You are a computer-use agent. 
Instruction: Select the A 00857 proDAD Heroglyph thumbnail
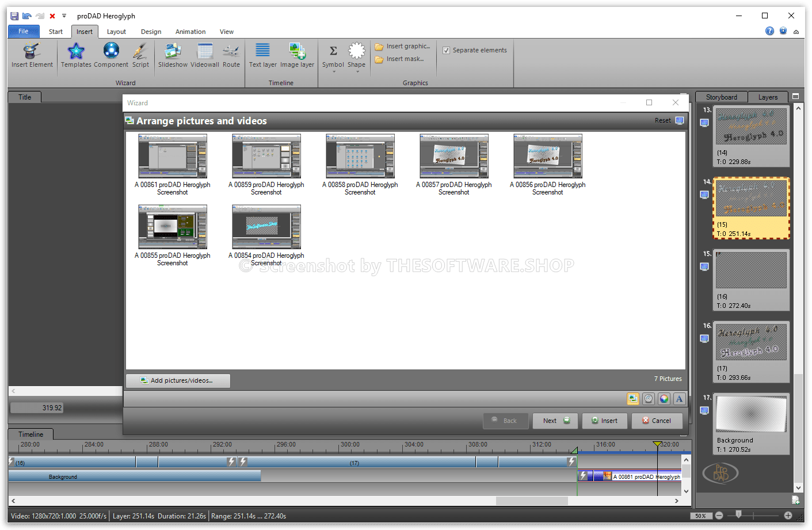click(454, 157)
